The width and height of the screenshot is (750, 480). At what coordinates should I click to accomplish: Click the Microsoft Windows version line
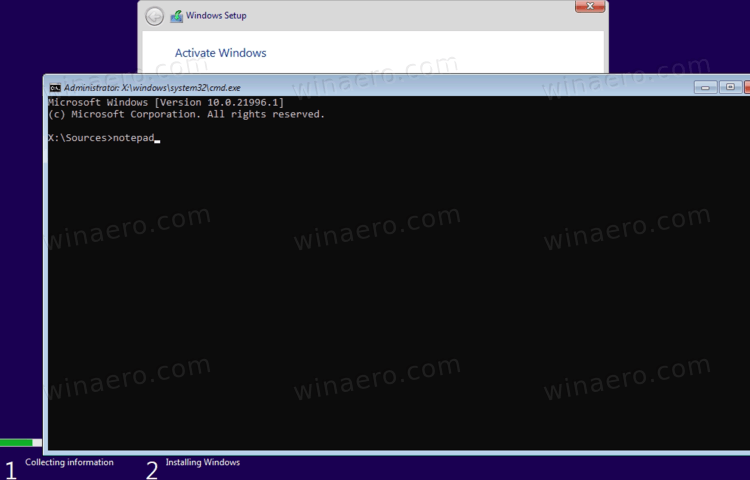166,102
